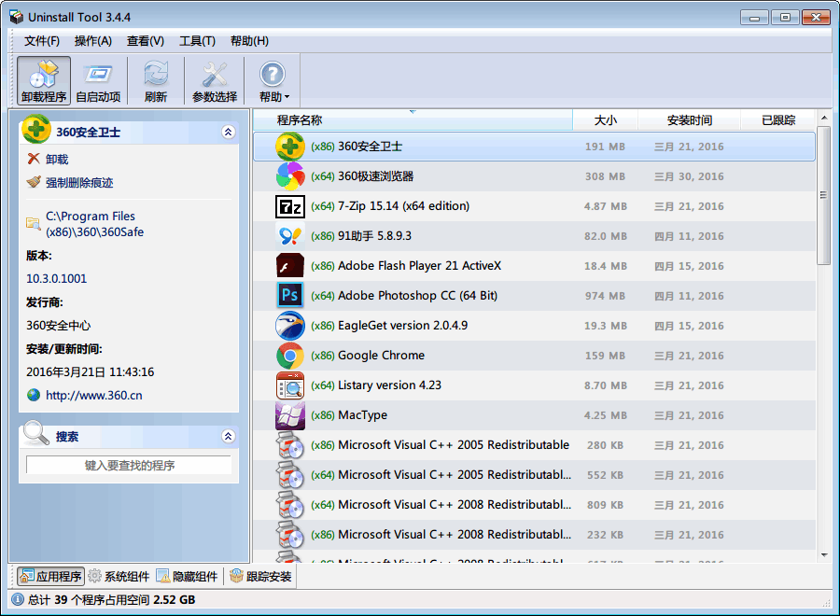The image size is (840, 616).
Task: Open the 工具(T) menu
Action: (197, 41)
